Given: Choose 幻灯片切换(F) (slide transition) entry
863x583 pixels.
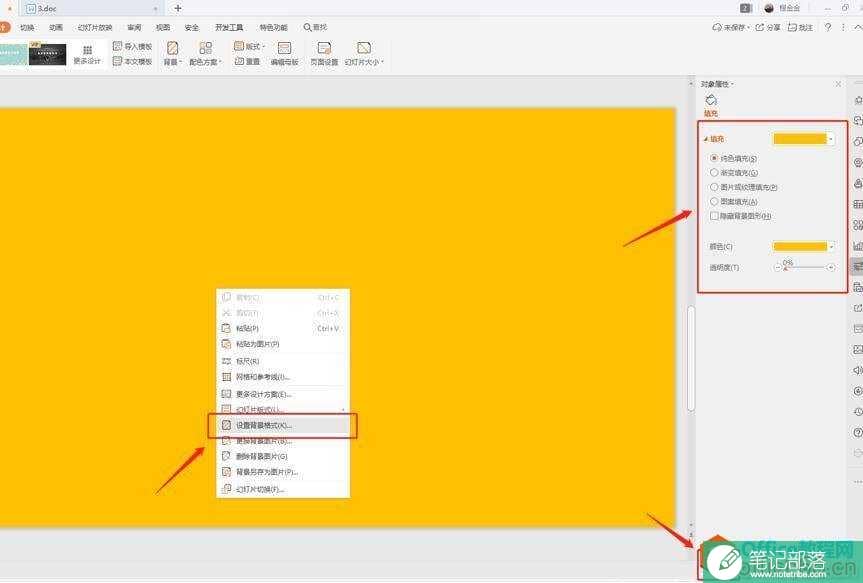Looking at the screenshot, I should tap(283, 489).
